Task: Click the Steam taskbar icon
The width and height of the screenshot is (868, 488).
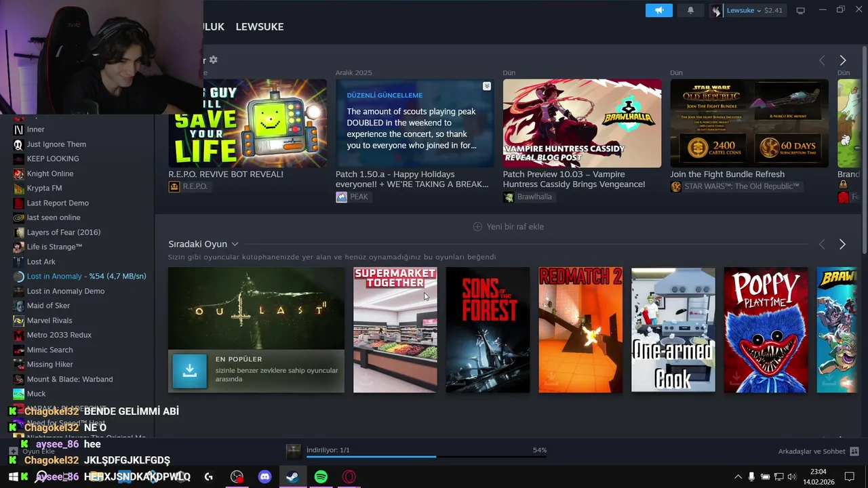Action: click(x=293, y=477)
